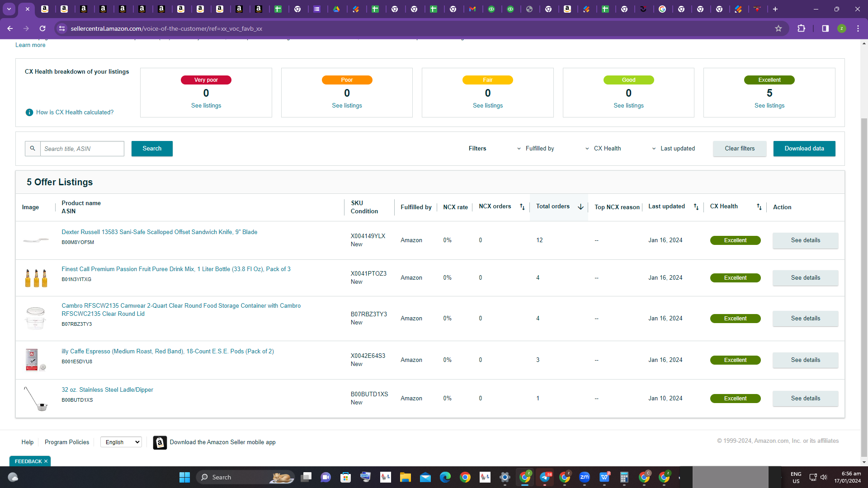868x488 pixels.
Task: Sort table by Total orders arrow
Action: tap(580, 207)
